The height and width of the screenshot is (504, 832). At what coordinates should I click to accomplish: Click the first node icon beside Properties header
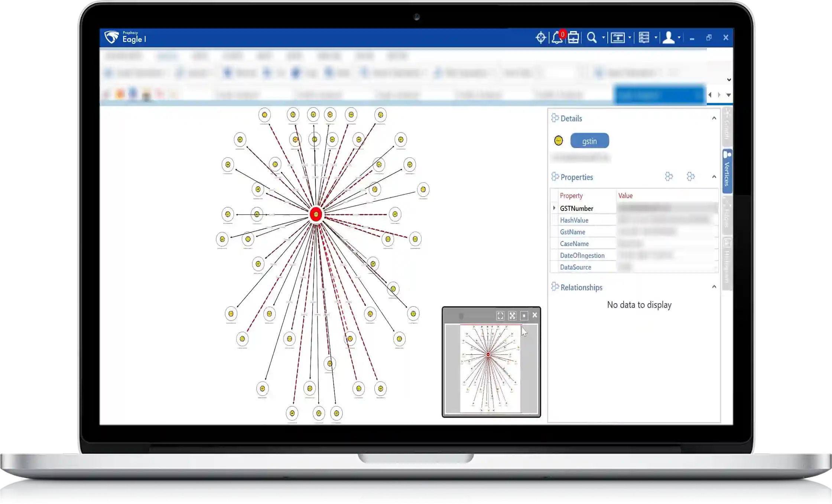pos(669,177)
